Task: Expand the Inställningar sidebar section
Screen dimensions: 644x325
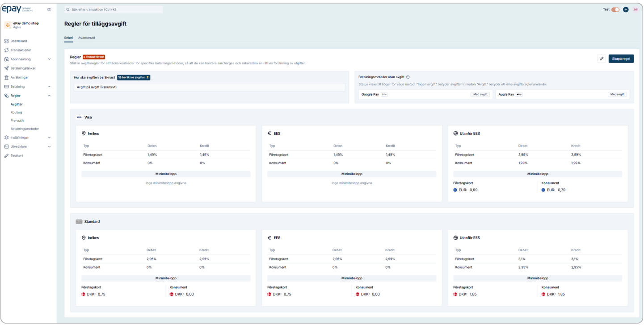Action: [49, 138]
